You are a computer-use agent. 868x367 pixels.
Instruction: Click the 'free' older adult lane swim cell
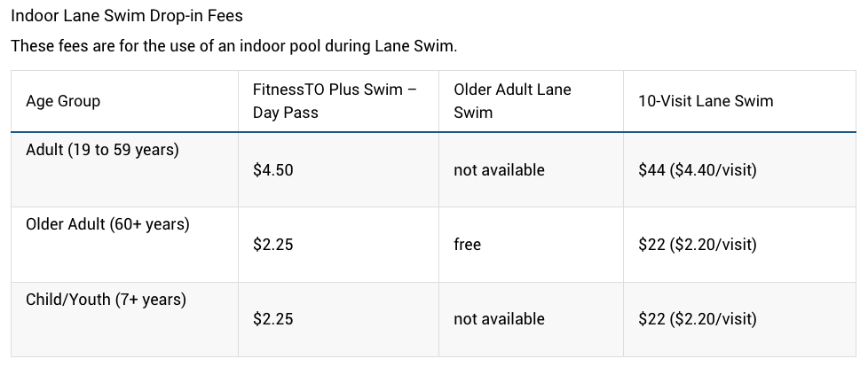tap(467, 245)
